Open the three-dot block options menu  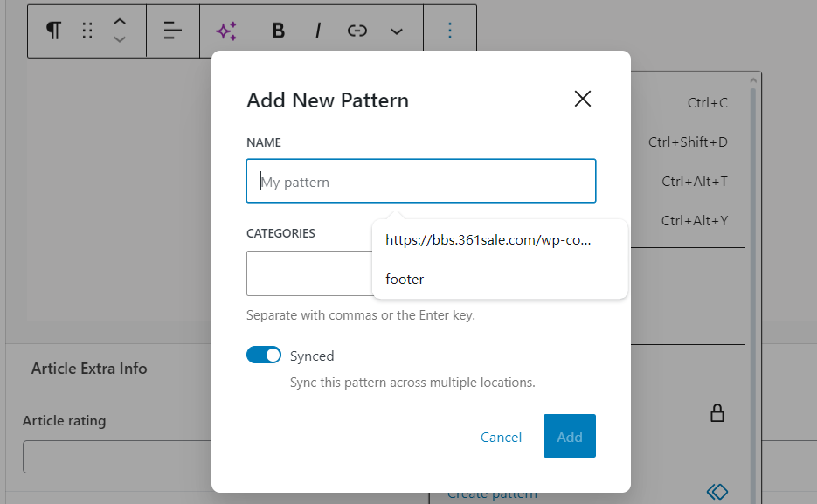[x=450, y=31]
